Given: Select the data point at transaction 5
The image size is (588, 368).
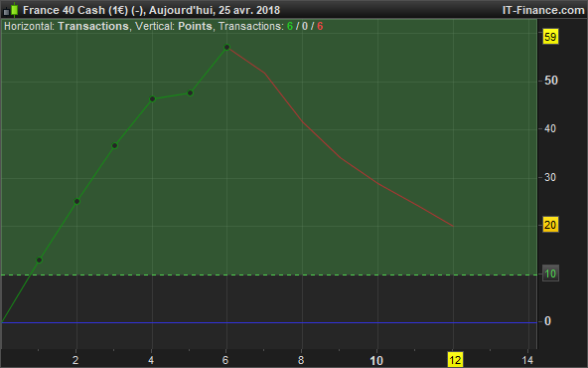Looking at the screenshot, I should pyautogui.click(x=190, y=93).
